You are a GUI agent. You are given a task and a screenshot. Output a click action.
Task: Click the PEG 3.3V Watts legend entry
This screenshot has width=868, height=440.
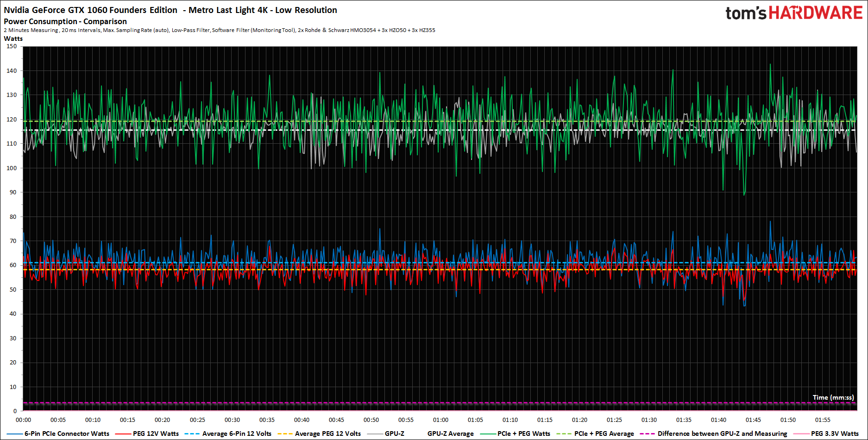(826, 434)
